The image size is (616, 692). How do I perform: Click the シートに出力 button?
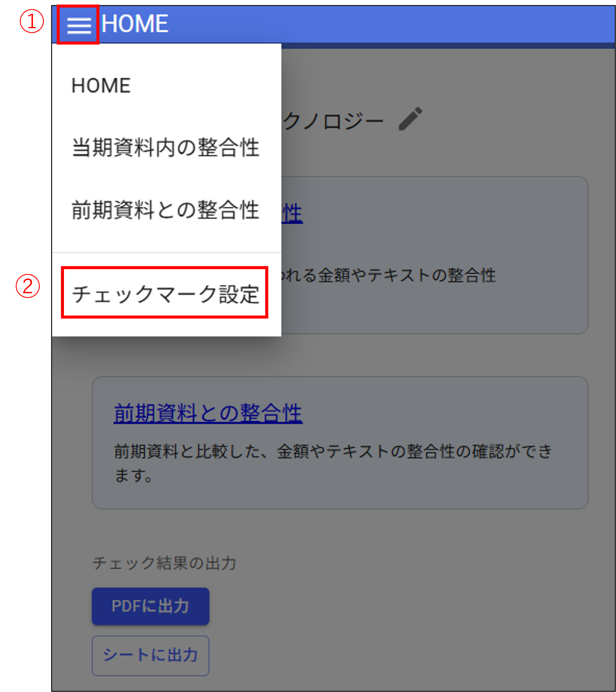(150, 655)
